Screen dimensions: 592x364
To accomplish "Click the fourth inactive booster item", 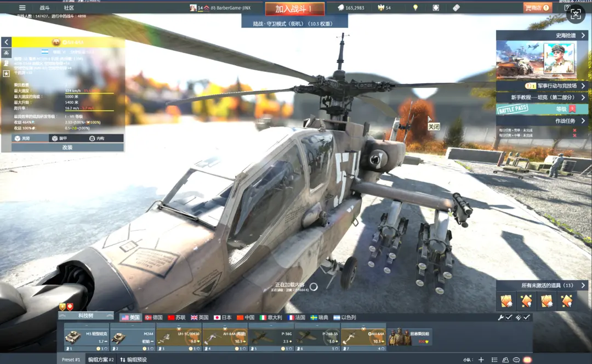I will [566, 301].
